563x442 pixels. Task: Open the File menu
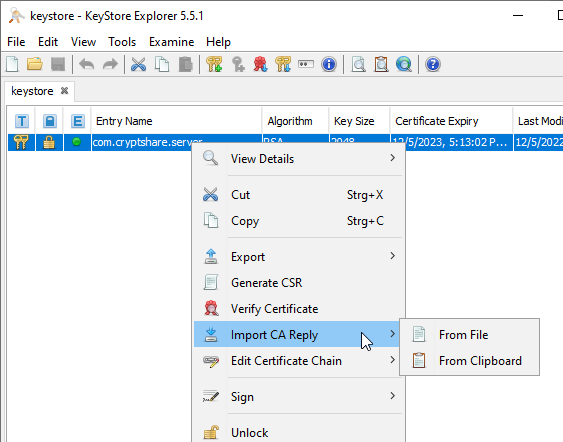[x=16, y=42]
